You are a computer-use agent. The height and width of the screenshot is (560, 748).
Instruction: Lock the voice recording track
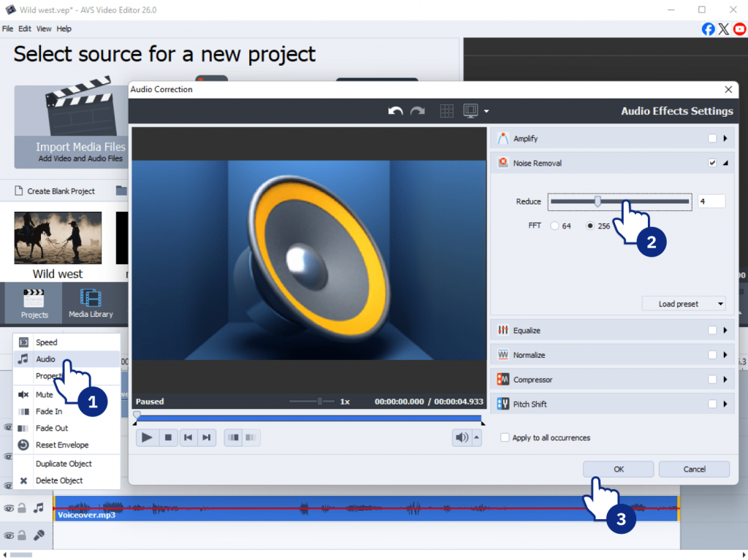pos(22,536)
